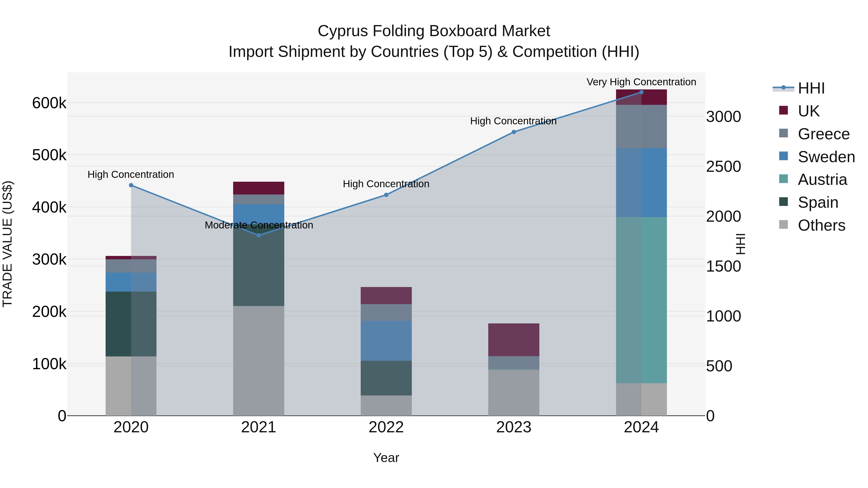Click the 2024 x-axis label

pos(642,427)
